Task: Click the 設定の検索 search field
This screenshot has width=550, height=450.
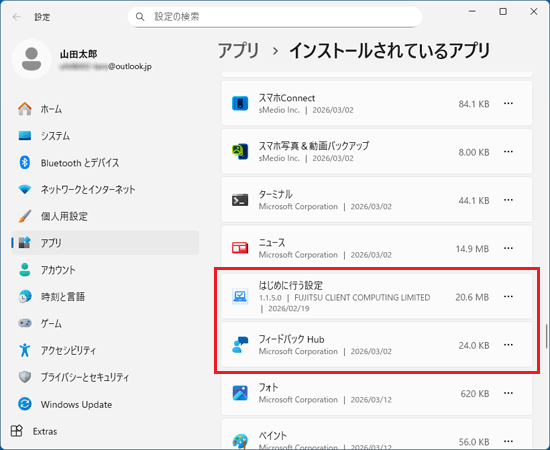Action: 275,17
